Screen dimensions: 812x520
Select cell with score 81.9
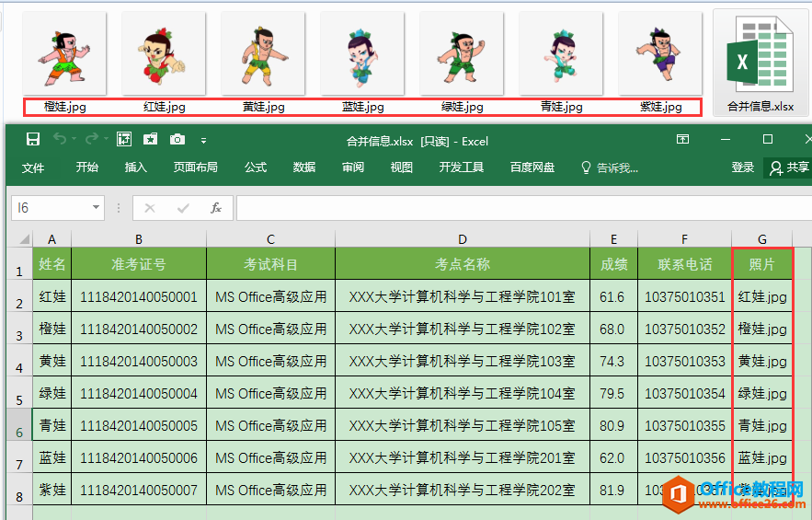tap(613, 490)
